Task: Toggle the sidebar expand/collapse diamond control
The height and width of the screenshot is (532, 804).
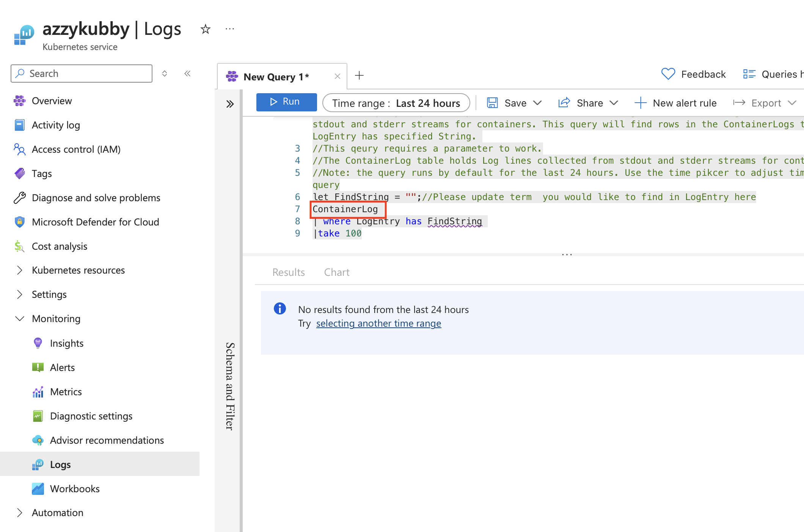Action: tap(165, 74)
